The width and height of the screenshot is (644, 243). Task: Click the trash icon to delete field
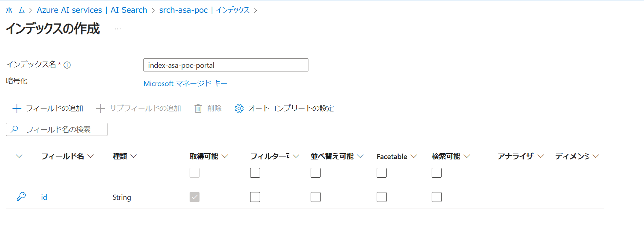(x=198, y=108)
